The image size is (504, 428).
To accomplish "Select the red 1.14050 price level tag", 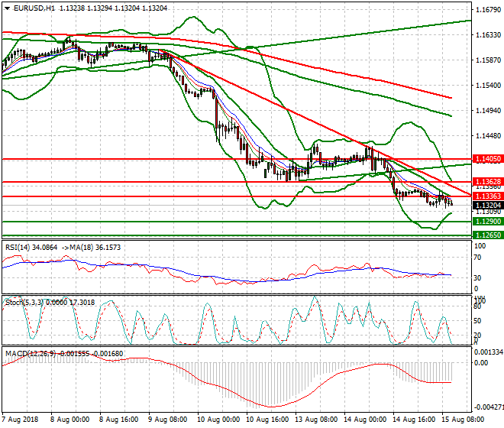I will coord(488,158).
